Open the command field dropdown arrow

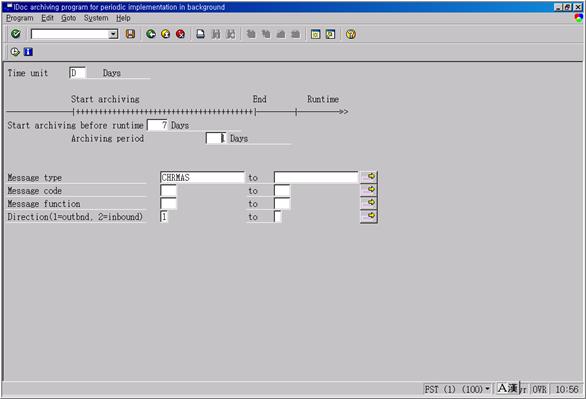(x=113, y=34)
